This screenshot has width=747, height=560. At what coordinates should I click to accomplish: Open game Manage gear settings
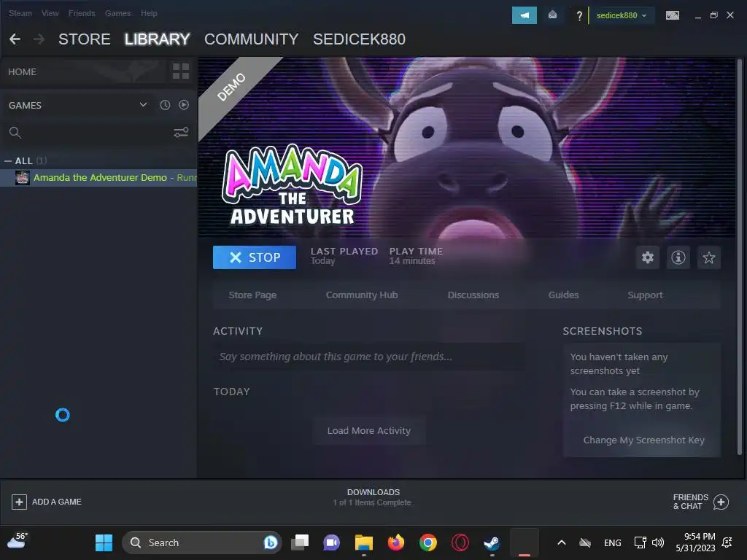tap(648, 257)
